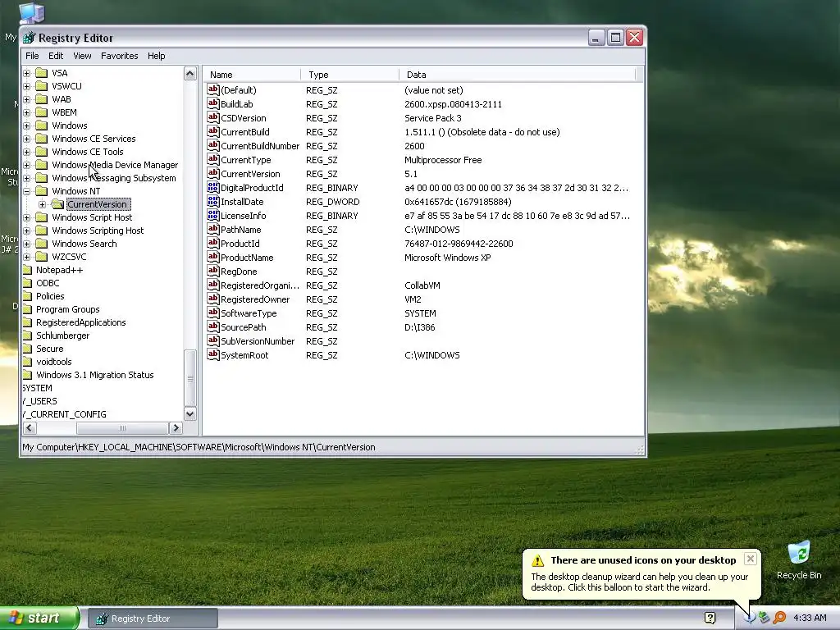The width and height of the screenshot is (840, 630).
Task: Click the help question mark tray icon
Action: tap(710, 619)
